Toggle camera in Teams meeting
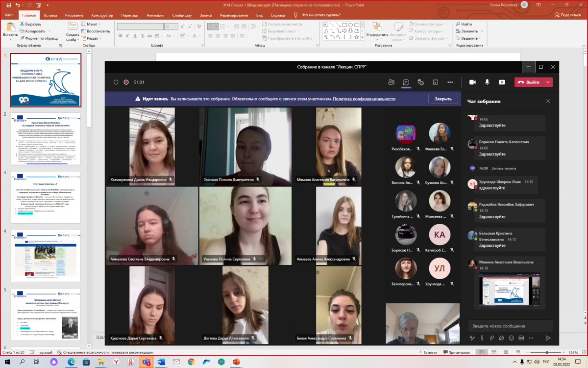The height and width of the screenshot is (368, 588). point(472,82)
